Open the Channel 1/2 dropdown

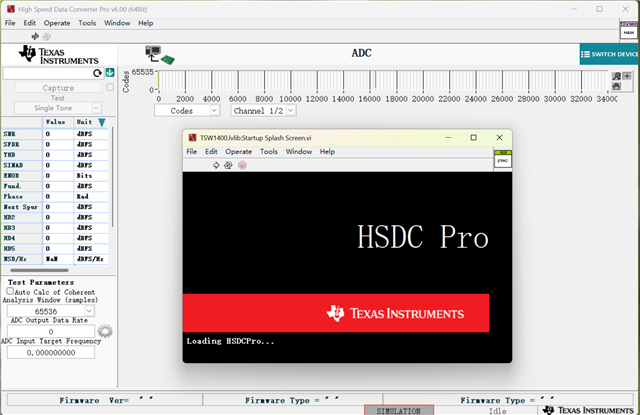click(263, 111)
